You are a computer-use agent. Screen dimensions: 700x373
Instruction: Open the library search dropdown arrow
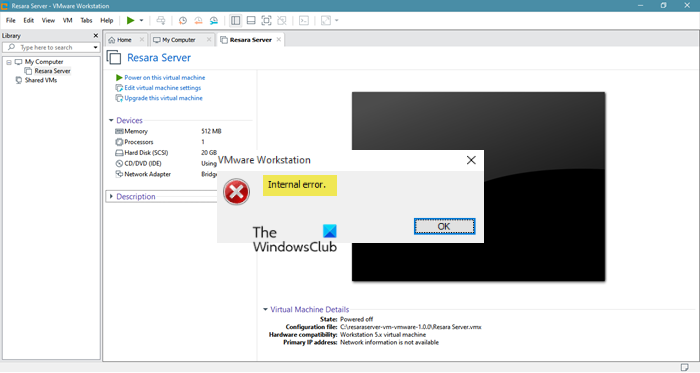tap(96, 47)
